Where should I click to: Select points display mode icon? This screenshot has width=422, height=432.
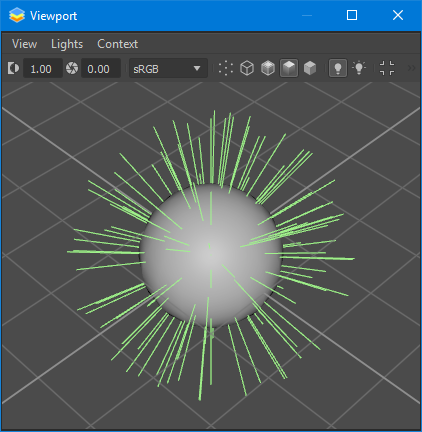[x=226, y=68]
